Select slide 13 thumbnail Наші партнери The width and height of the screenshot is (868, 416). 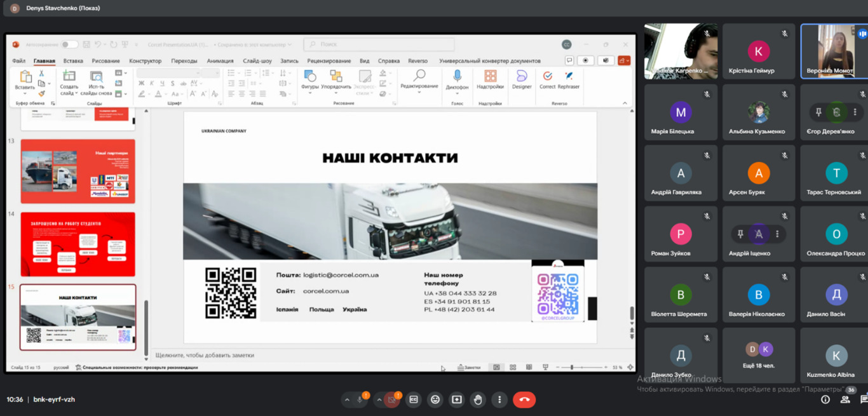coord(78,171)
